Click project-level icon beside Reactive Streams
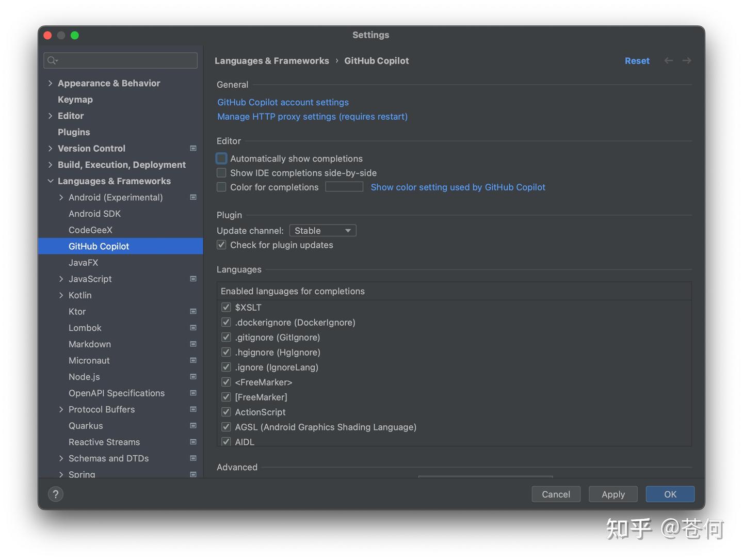This screenshot has height=560, width=743. [x=193, y=442]
